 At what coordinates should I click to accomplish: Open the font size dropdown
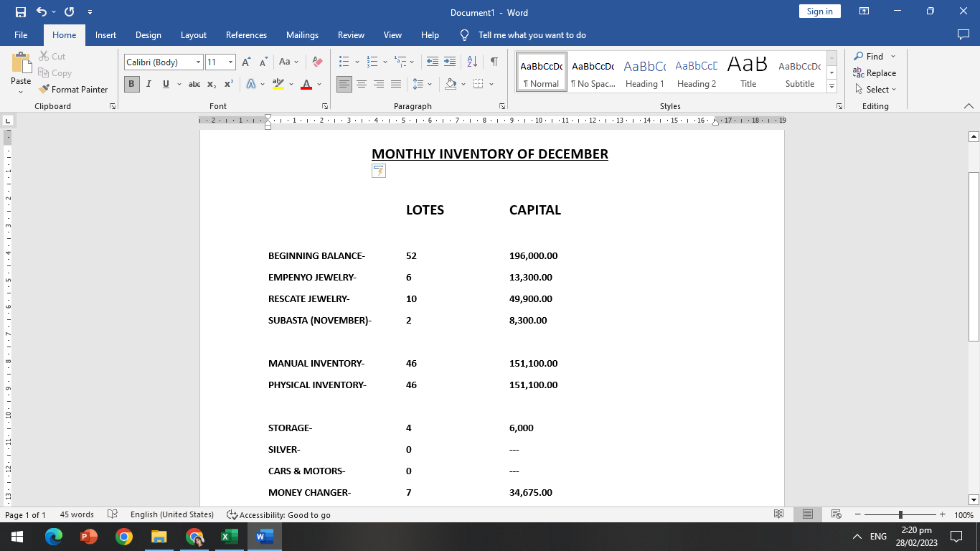click(230, 62)
